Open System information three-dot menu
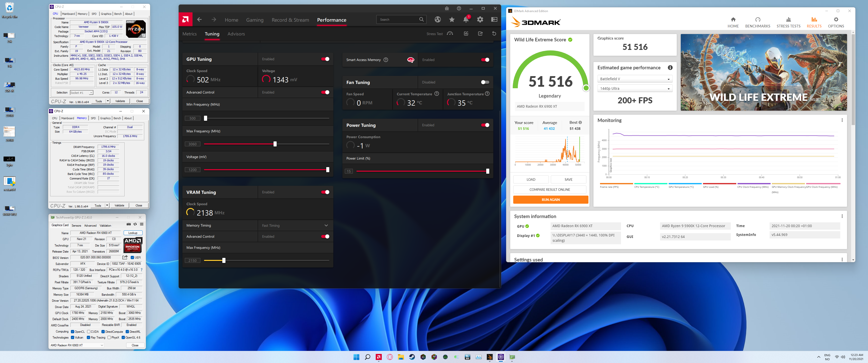Screen dimensions: 868x363 click(842, 216)
